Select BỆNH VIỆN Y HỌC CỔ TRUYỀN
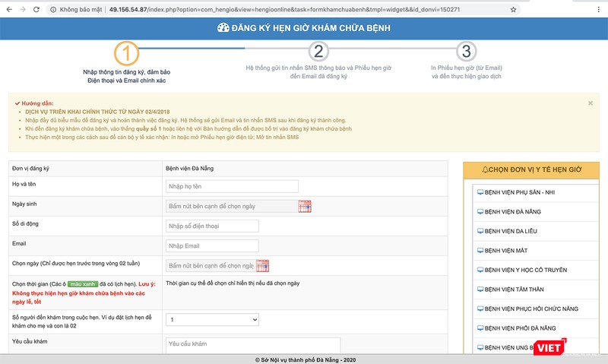 (526, 270)
